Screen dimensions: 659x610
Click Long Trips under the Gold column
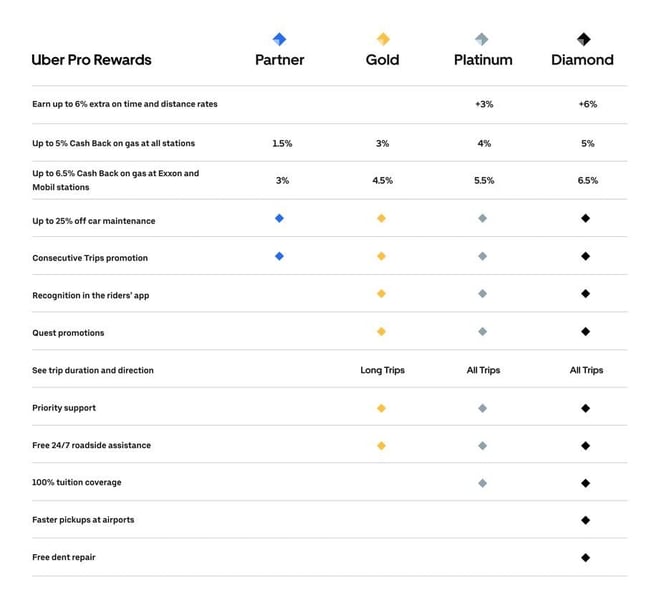click(382, 370)
